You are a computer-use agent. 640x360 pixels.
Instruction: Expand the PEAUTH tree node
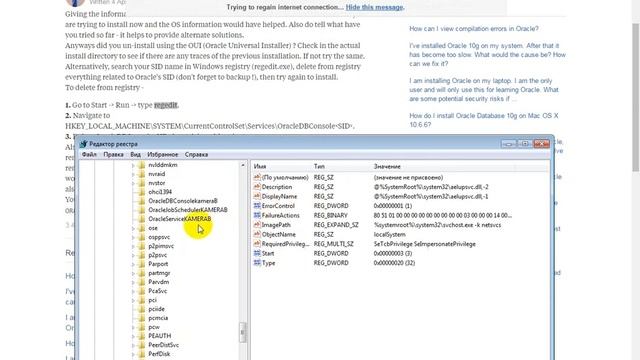[x=133, y=336]
